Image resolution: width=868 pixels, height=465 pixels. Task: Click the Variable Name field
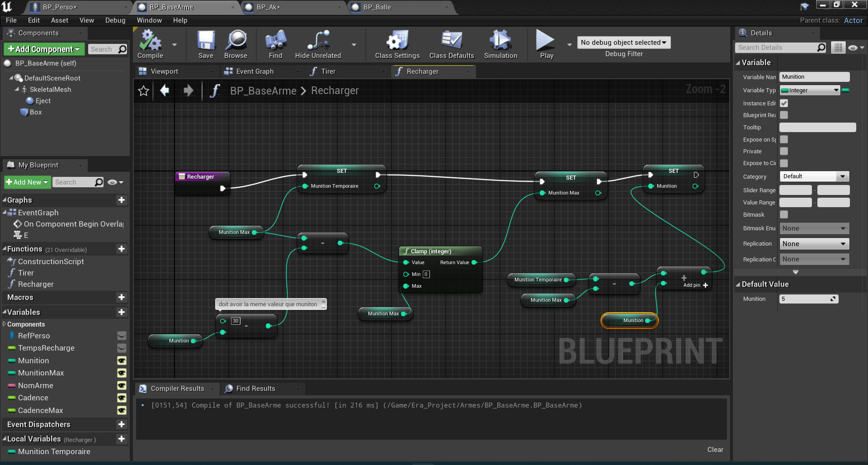815,77
